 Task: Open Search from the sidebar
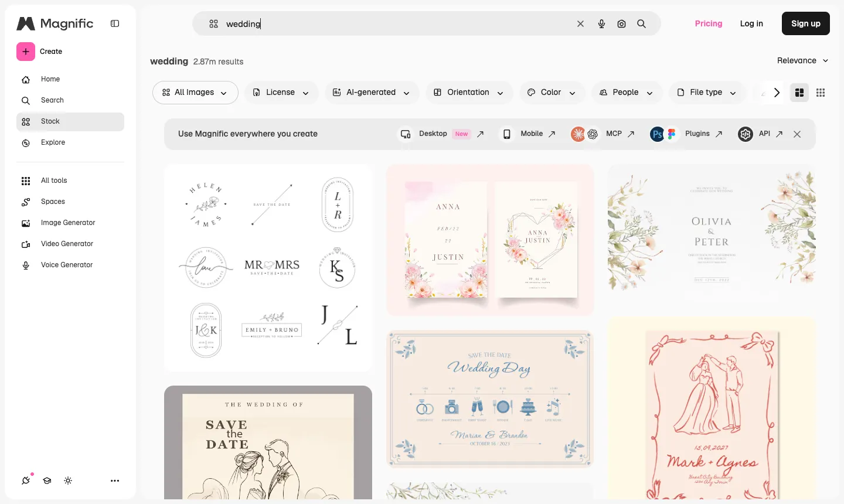[70, 100]
